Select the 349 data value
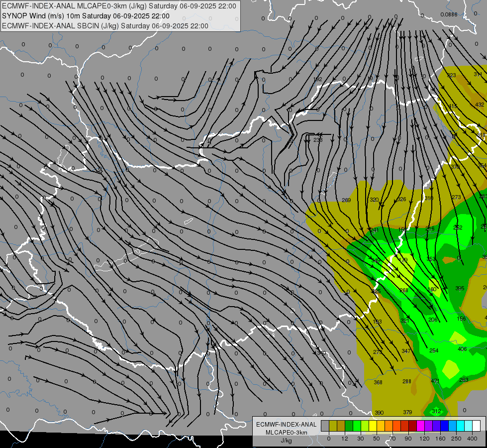Viewport: 487px width, 448px height. 376,260
